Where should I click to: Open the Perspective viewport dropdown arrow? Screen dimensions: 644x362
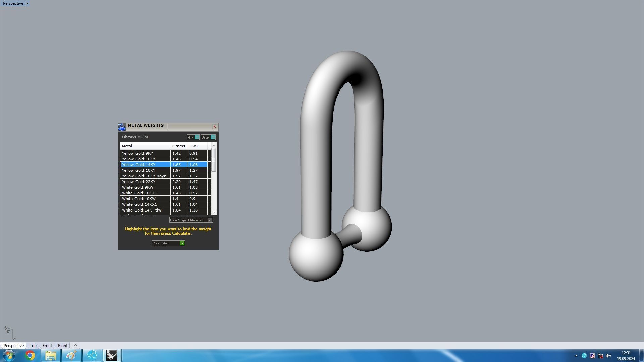click(28, 3)
